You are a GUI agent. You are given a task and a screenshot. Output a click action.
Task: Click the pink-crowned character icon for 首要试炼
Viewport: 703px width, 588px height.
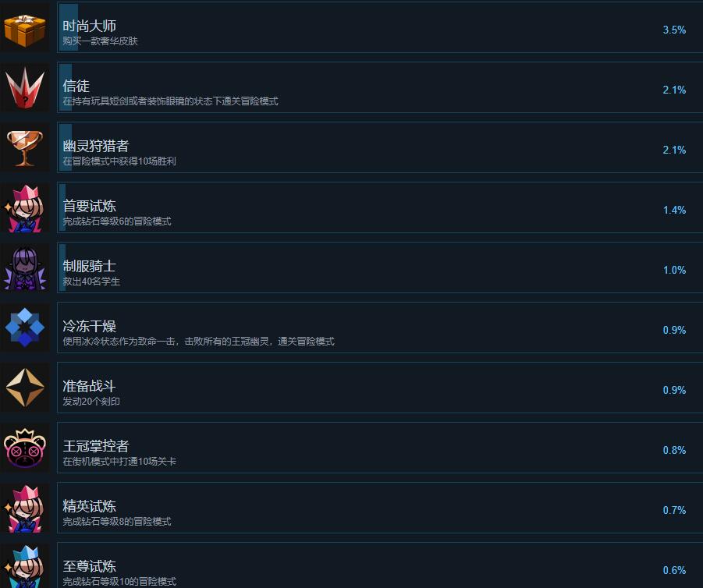click(25, 208)
